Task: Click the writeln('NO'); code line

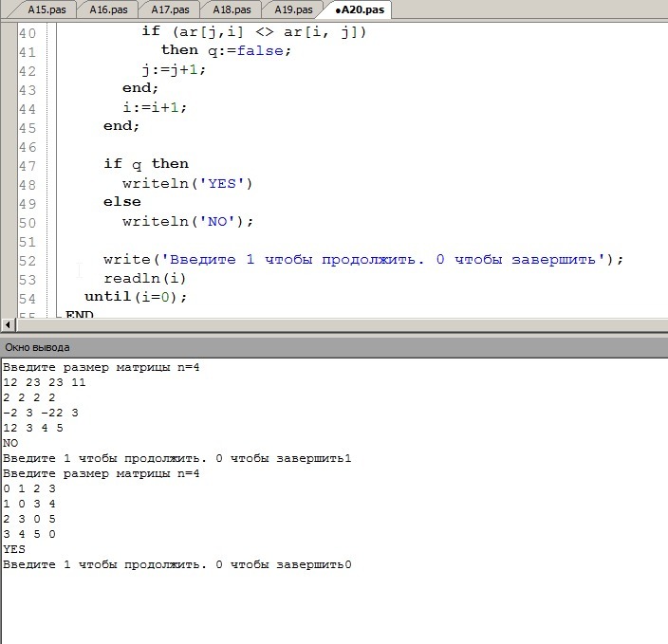Action: coord(188,222)
